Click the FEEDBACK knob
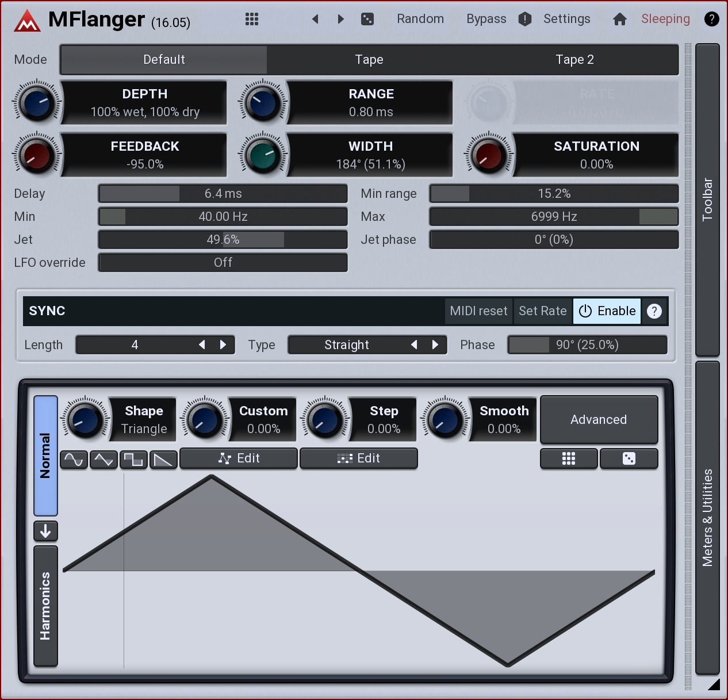Viewport: 728px width, 700px height. (x=37, y=155)
